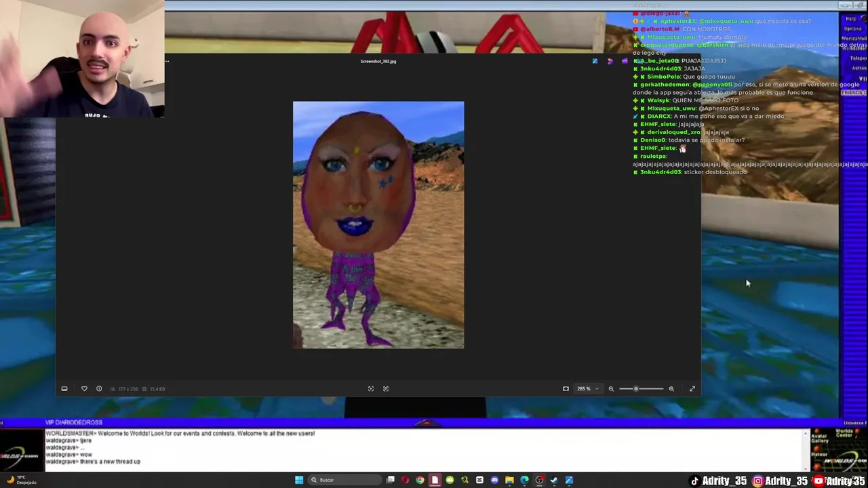Open the Photos app in the taskbar
This screenshot has width=868, height=488.
point(569,480)
